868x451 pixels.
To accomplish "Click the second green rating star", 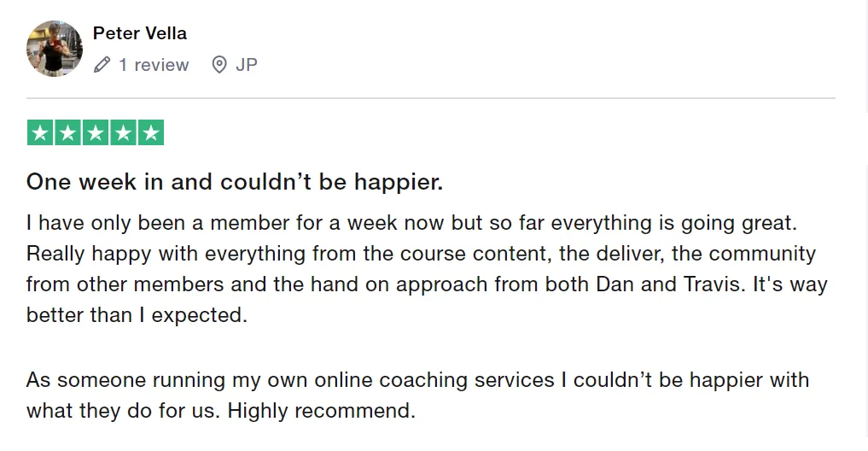I will (67, 132).
